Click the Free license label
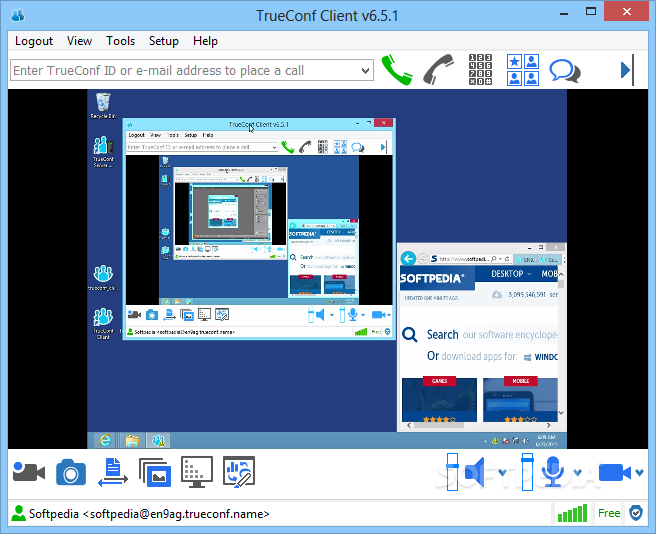The width and height of the screenshot is (656, 534). tap(609, 513)
